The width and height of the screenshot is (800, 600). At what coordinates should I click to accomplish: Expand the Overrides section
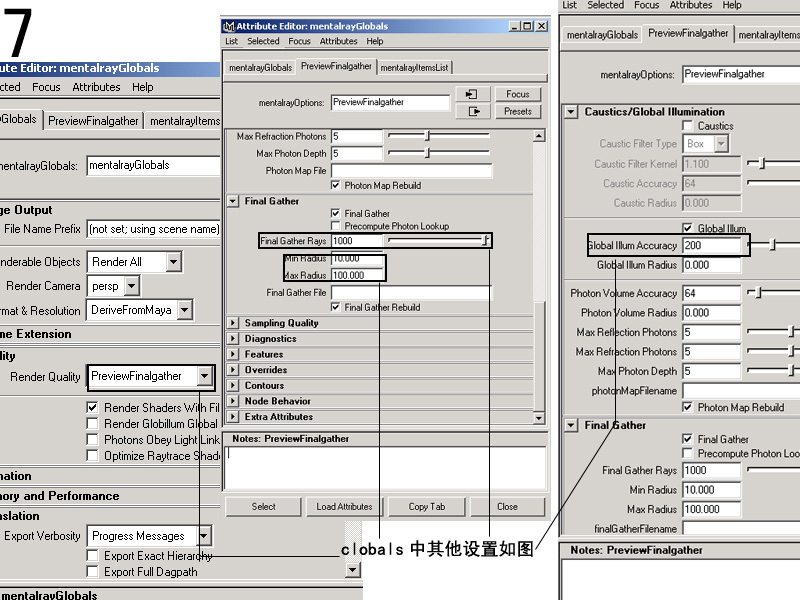[233, 369]
